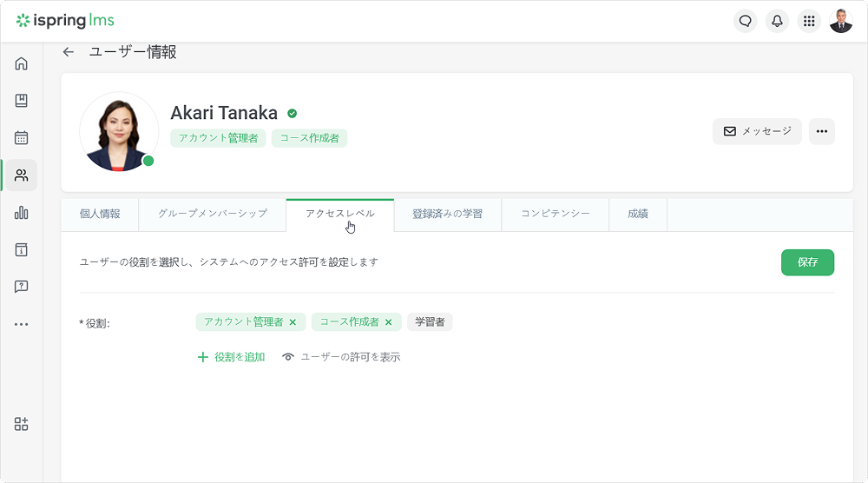Image resolution: width=868 pixels, height=483 pixels.
Task: Click 役割を追加 to add a role
Action: (x=231, y=357)
